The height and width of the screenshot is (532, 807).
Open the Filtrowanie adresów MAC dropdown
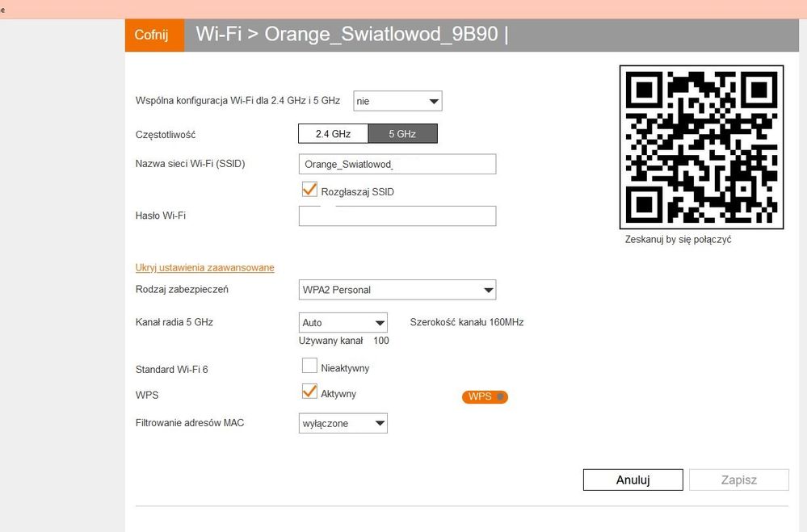click(343, 423)
